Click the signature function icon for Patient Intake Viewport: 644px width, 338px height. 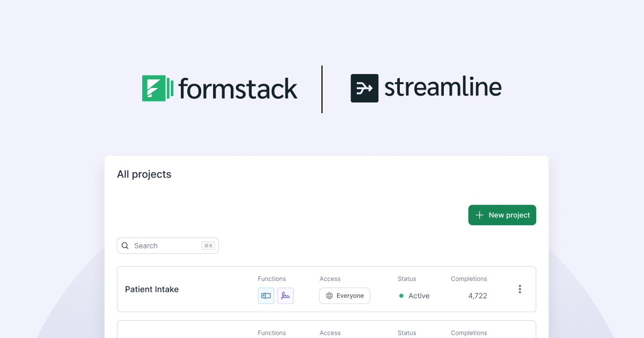pyautogui.click(x=286, y=296)
